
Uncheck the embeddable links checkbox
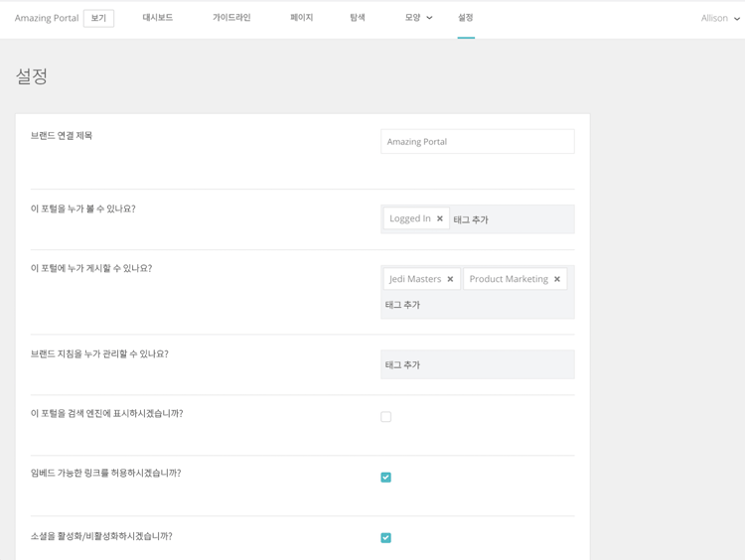(x=385, y=477)
